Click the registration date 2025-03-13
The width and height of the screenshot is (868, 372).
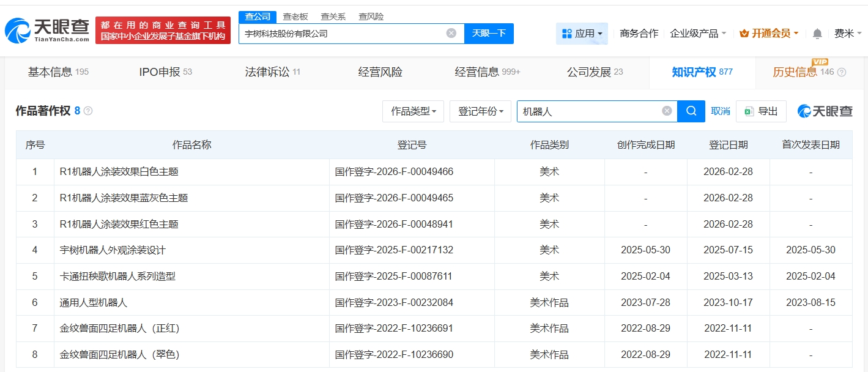[x=728, y=277]
